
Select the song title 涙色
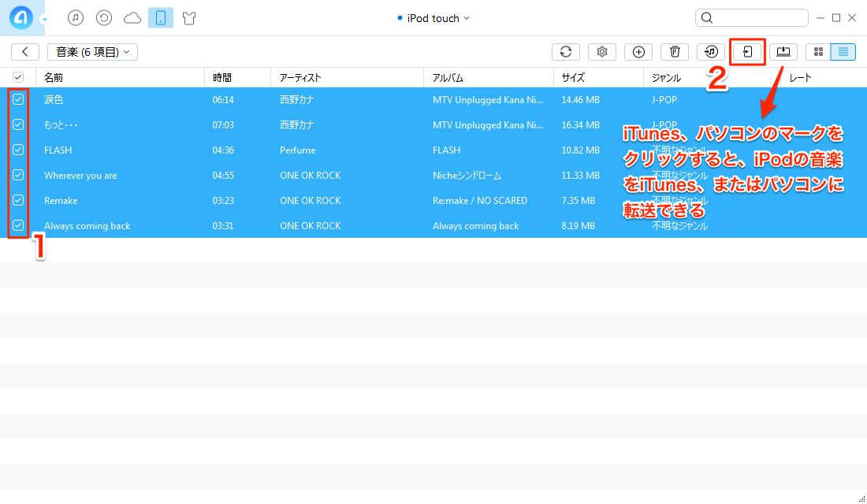(54, 100)
